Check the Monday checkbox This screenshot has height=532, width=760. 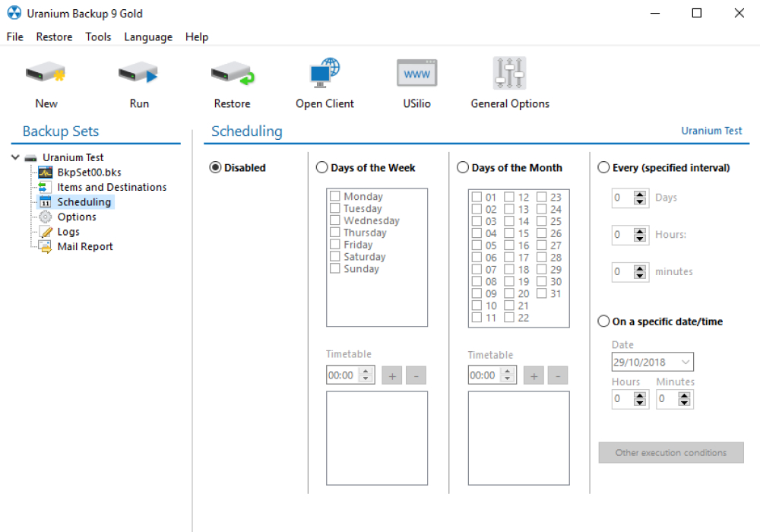(335, 195)
